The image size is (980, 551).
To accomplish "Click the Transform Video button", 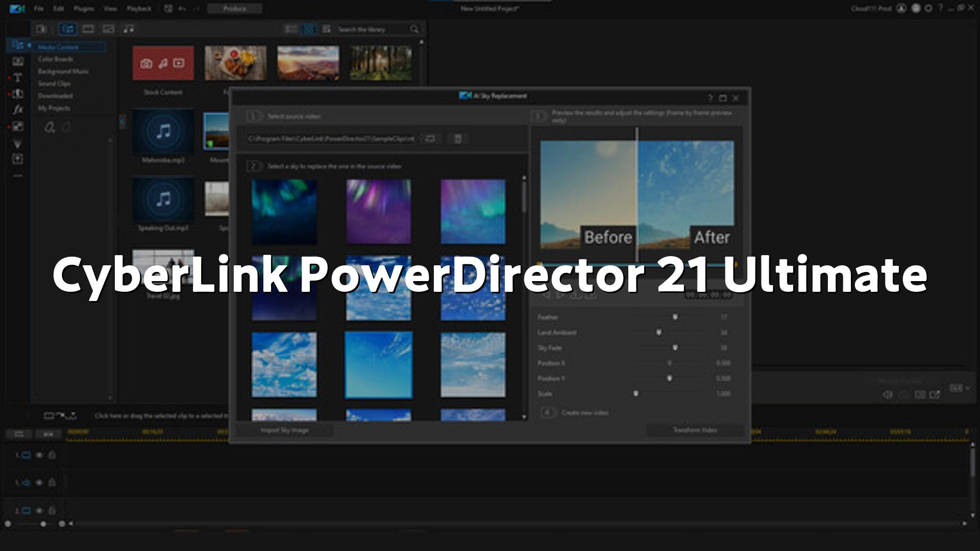I will [695, 430].
